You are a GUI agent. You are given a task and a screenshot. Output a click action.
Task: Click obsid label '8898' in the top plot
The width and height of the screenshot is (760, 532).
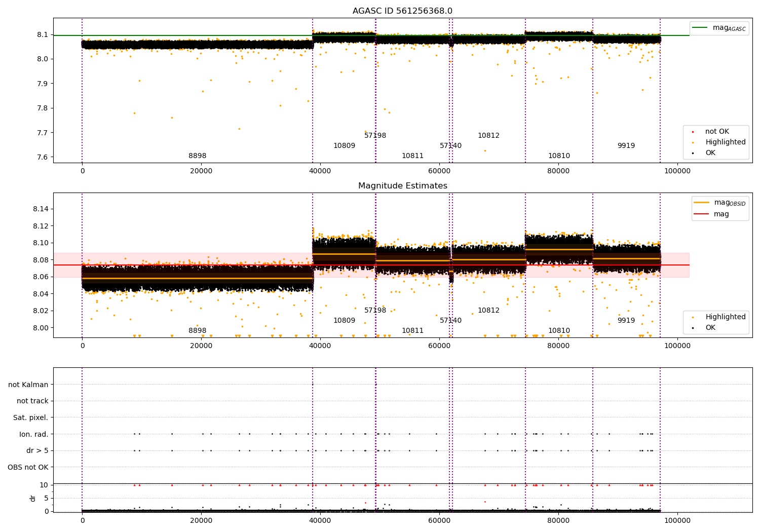point(198,156)
